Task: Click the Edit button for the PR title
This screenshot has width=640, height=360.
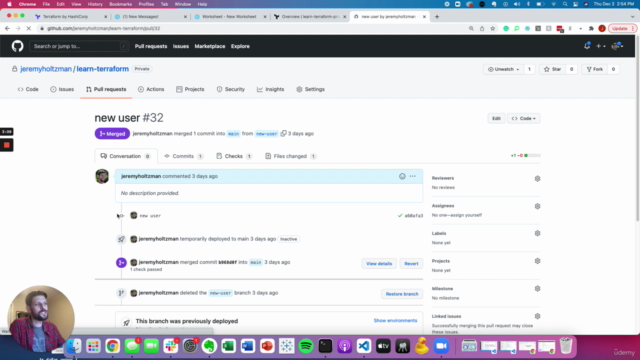Action: point(496,118)
